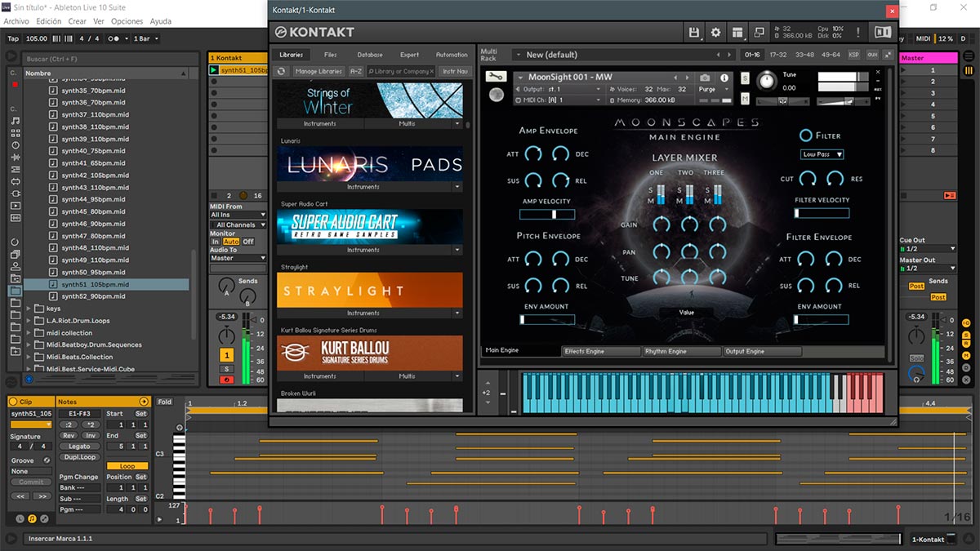This screenshot has width=980, height=551.
Task: Open Ableton browser Drums category icon
Action: pos(16,133)
